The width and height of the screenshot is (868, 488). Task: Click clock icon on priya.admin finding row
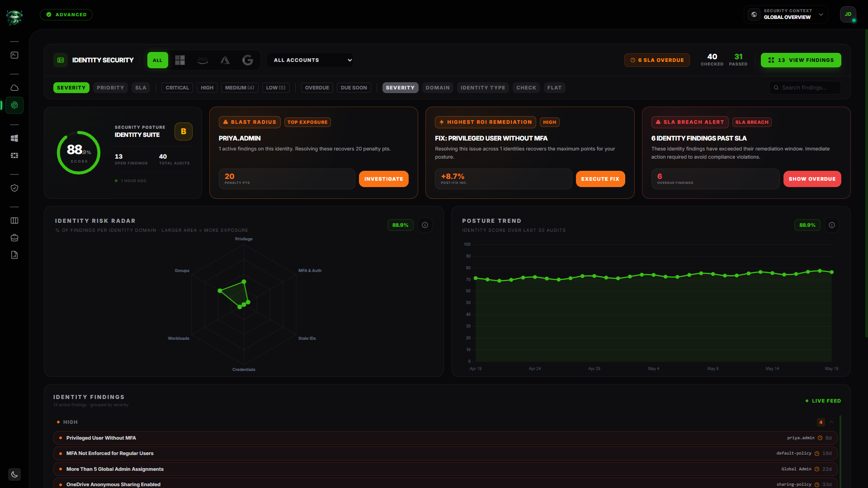click(x=820, y=438)
